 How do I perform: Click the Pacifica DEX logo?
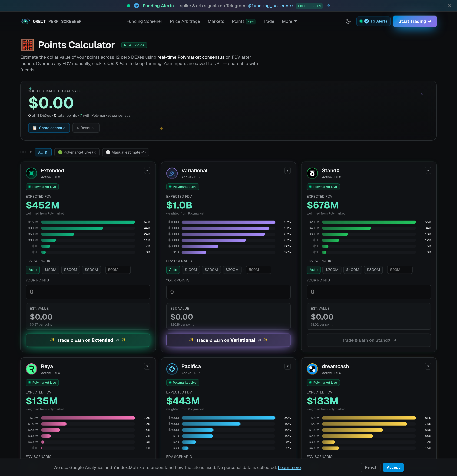[172, 369]
